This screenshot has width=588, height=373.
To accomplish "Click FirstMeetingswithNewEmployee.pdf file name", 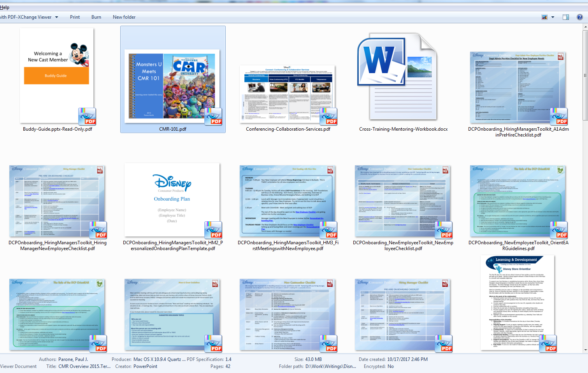I will pyautogui.click(x=288, y=245).
